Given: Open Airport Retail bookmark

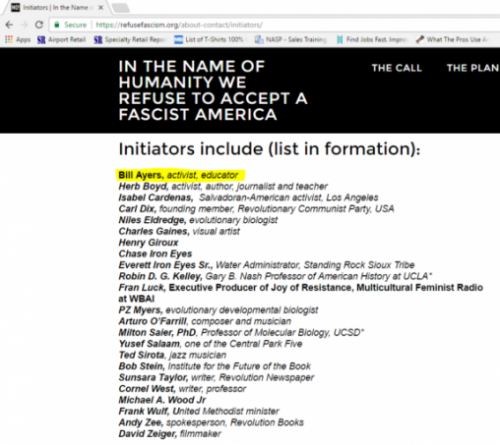Looking at the screenshot, I should click(61, 40).
